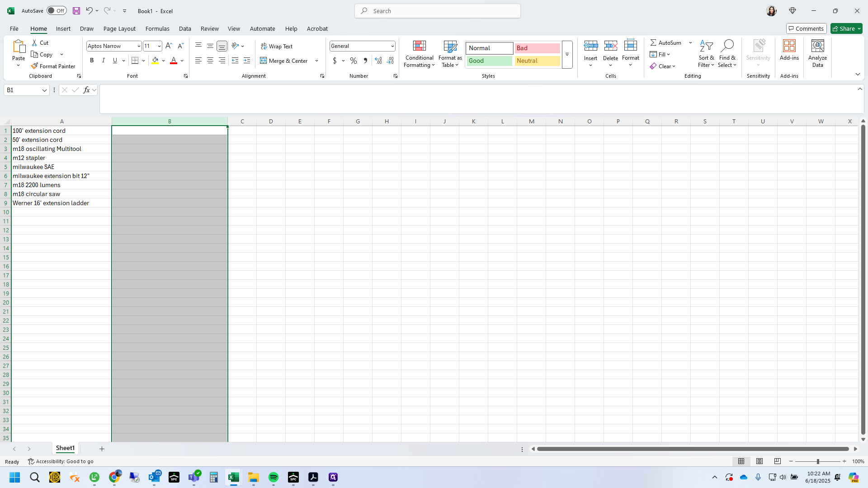Open the Name Box dropdown arrow
This screenshot has width=868, height=488.
44,90
